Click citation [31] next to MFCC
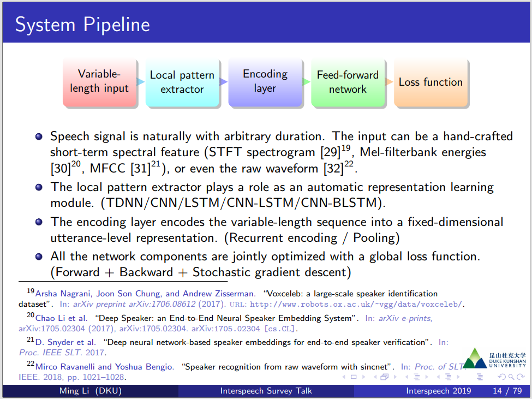Screen dimensions: 532x399 coord(140,168)
